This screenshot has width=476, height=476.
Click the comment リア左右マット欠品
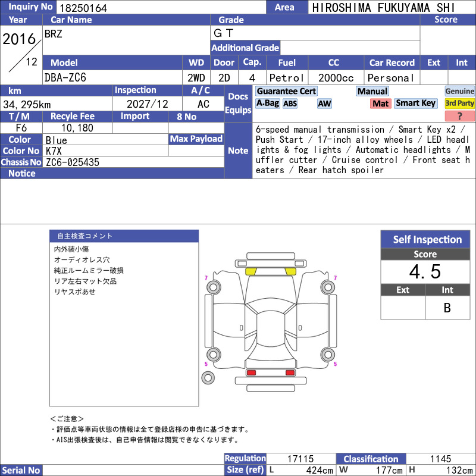[x=85, y=281]
